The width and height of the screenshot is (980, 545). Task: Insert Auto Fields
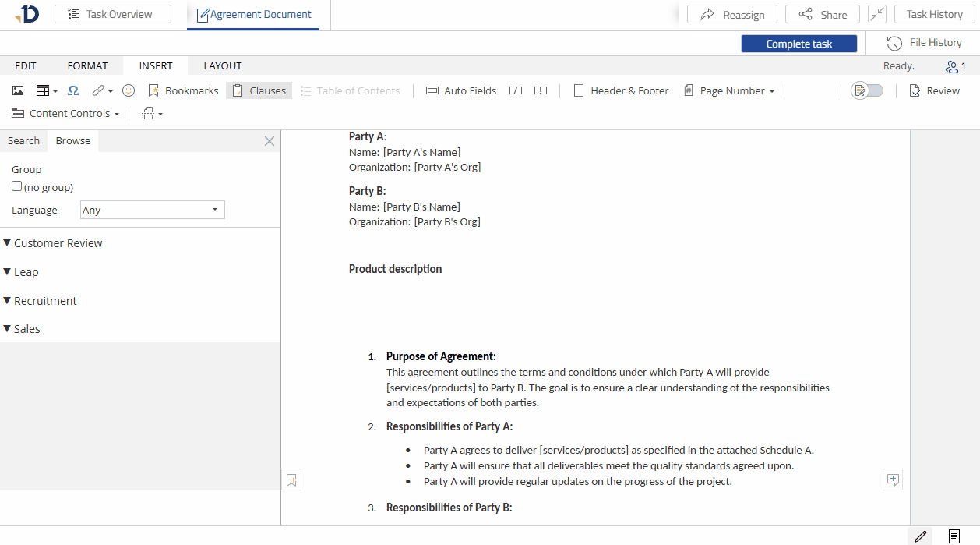click(x=461, y=90)
